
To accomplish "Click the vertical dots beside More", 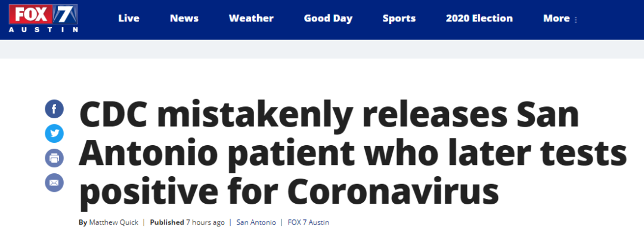I will tap(576, 19).
